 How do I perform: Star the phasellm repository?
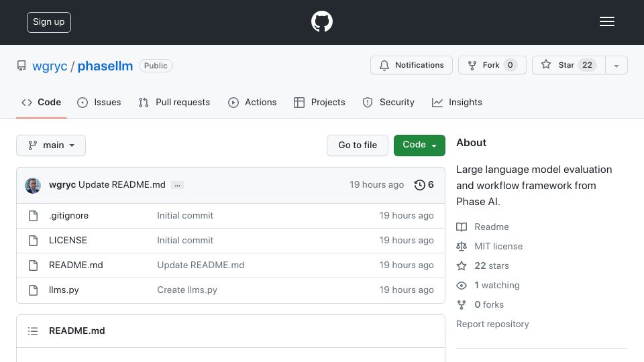click(x=568, y=65)
